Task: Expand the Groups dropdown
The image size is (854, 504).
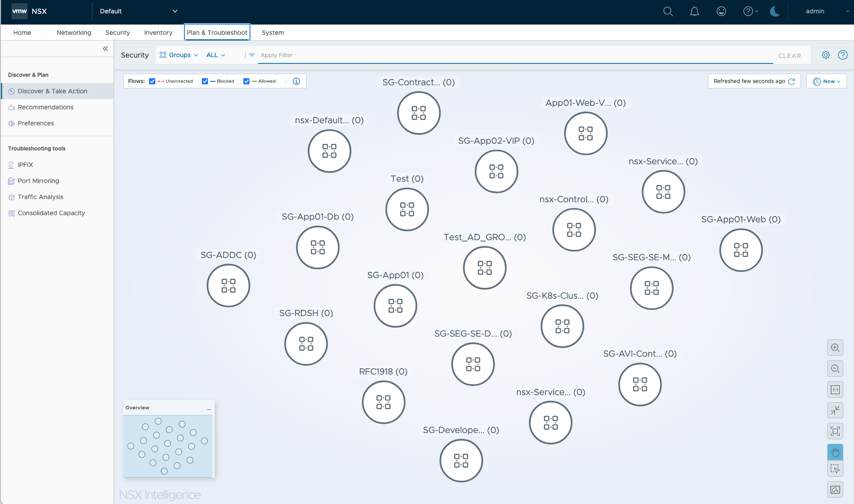Action: coord(179,55)
